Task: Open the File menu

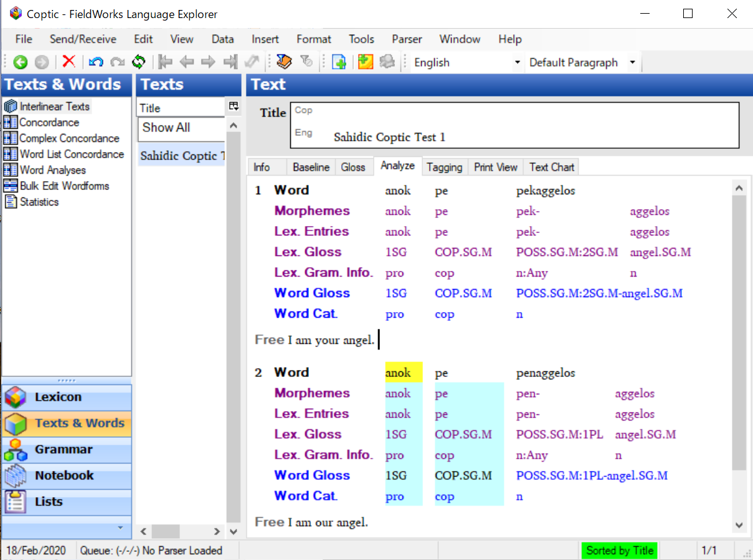Action: (x=24, y=39)
